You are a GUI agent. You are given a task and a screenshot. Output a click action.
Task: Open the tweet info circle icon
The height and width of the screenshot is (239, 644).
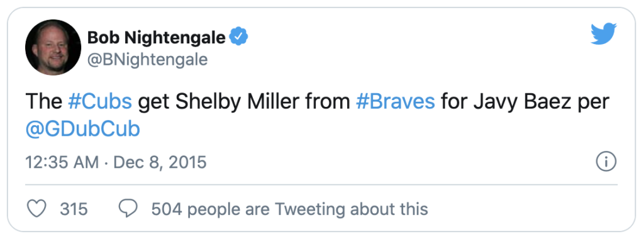(x=606, y=162)
